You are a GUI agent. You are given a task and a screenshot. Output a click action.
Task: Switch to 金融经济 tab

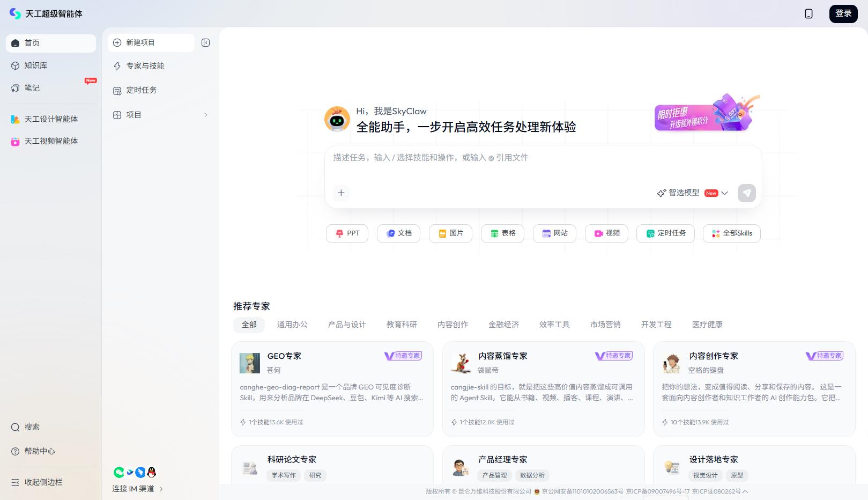pyautogui.click(x=503, y=325)
